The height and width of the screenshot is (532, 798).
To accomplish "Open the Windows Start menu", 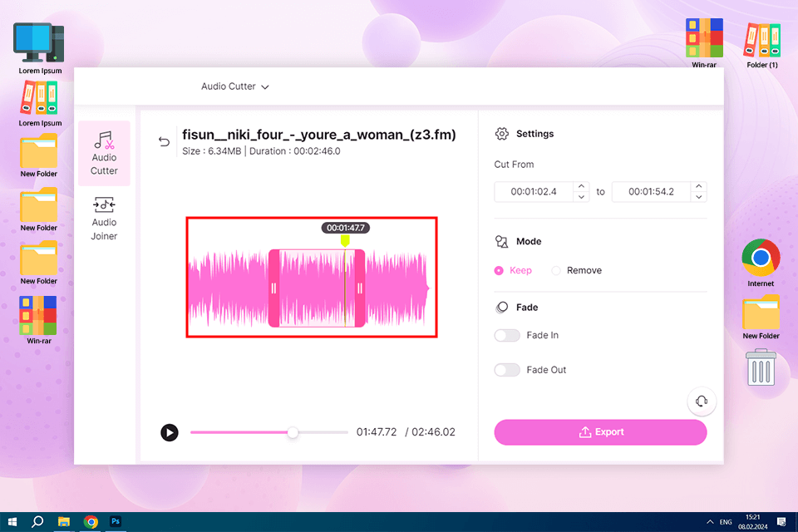I will (12, 522).
